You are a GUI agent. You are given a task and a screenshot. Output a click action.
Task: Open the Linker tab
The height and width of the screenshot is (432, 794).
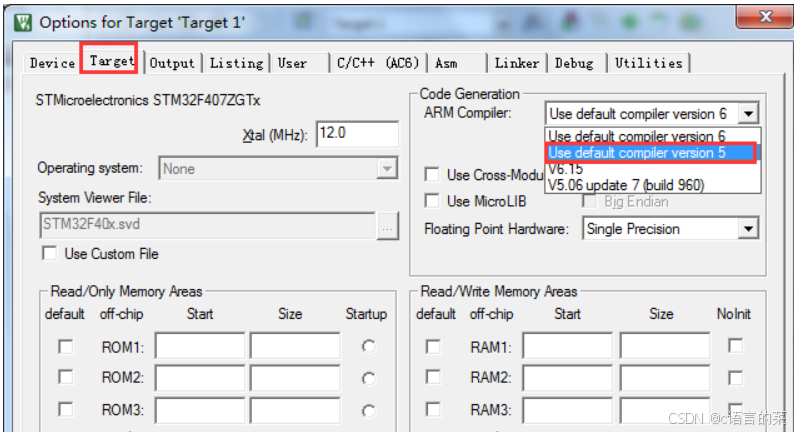click(517, 63)
